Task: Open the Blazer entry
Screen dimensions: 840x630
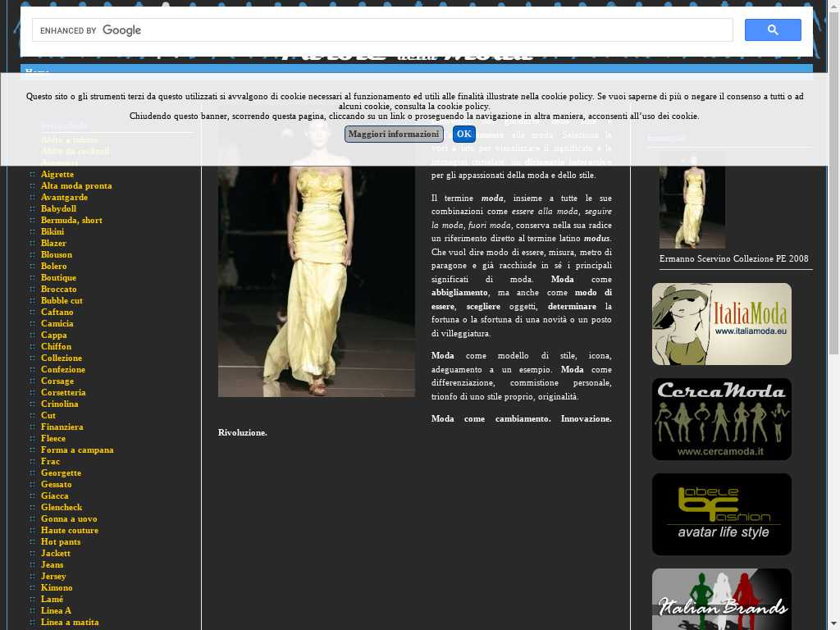Action: coord(53,243)
